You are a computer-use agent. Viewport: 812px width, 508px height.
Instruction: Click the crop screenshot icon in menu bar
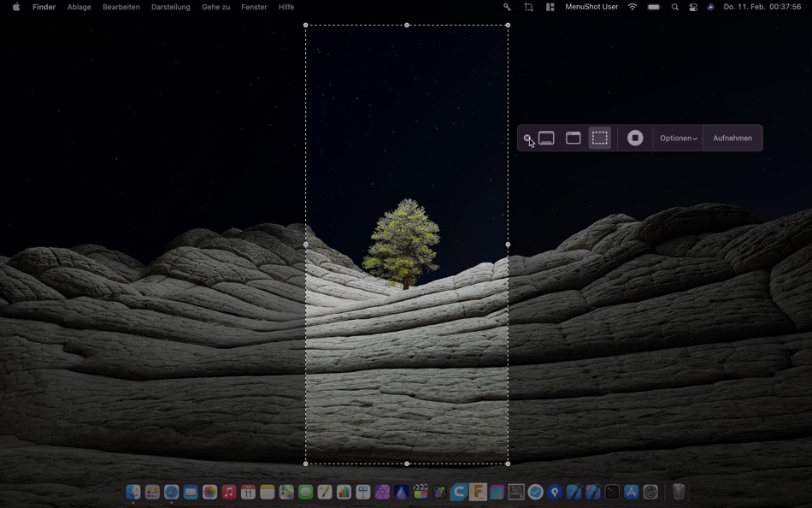click(529, 7)
